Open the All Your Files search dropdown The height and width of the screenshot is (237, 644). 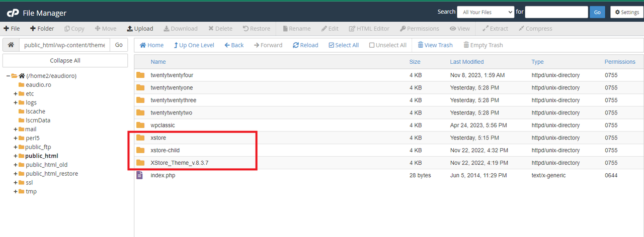[x=486, y=12]
